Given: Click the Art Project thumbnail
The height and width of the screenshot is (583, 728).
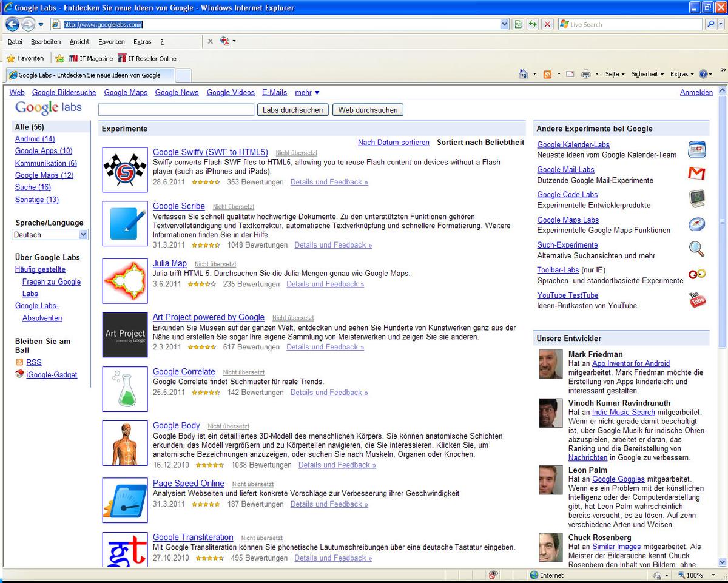Looking at the screenshot, I should (125, 335).
